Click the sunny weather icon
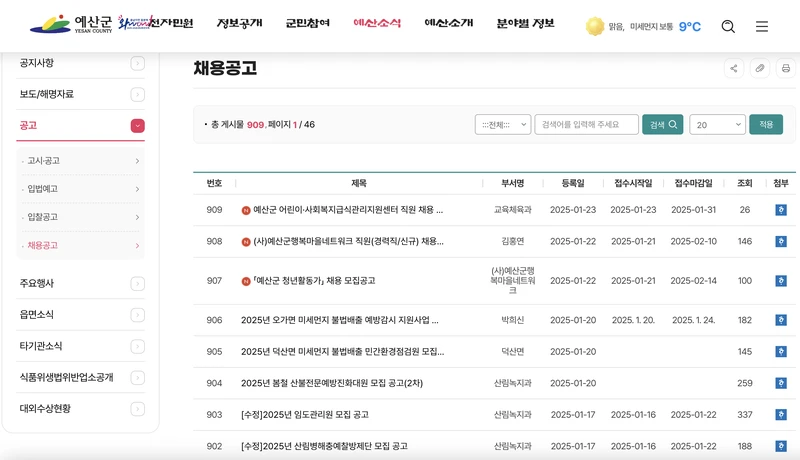Screen dimensions: 800x460 point(594,26)
